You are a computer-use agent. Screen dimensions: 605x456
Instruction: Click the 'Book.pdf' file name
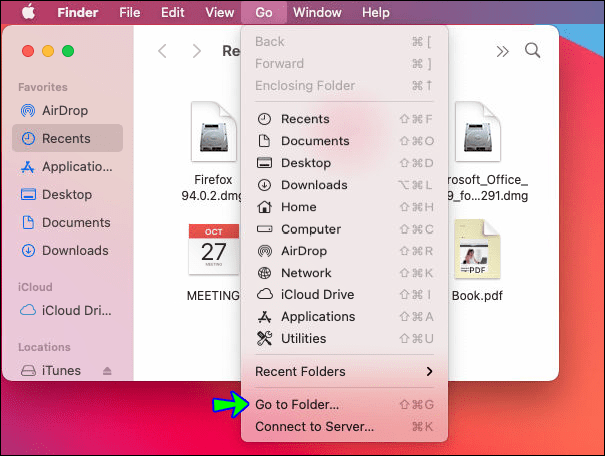tap(477, 296)
